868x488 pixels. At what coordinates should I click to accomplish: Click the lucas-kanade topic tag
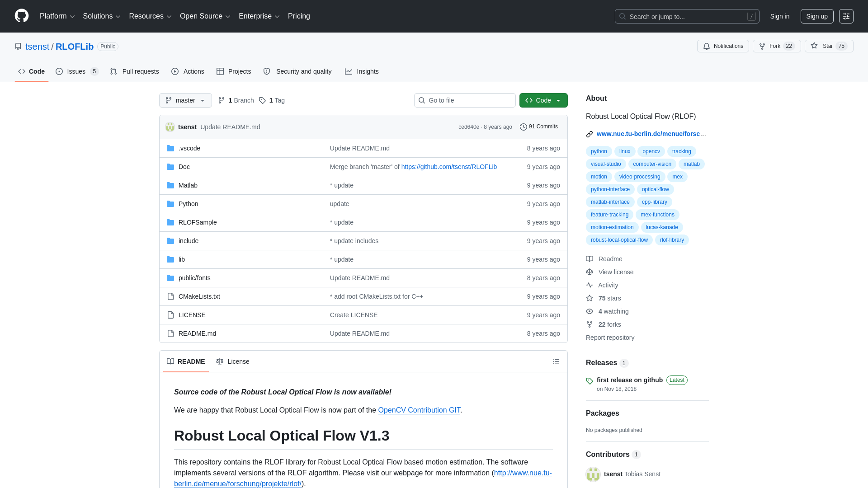point(662,227)
